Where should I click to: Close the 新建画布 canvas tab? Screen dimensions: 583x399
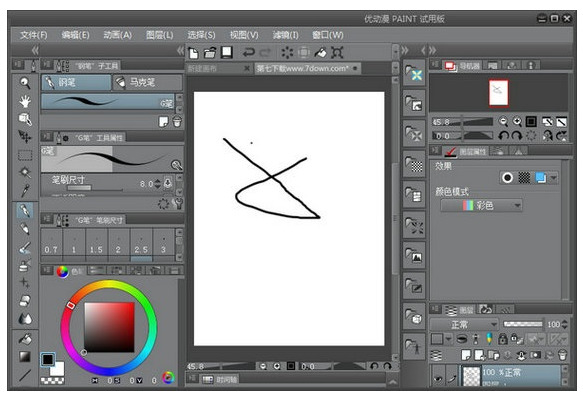247,68
